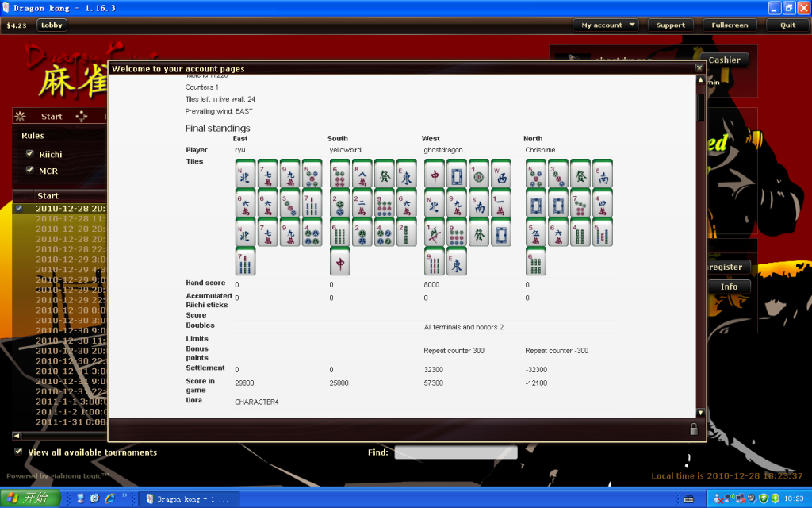Image resolution: width=812 pixels, height=508 pixels.
Task: Click the asterisk icon left of Start
Action: (20, 116)
